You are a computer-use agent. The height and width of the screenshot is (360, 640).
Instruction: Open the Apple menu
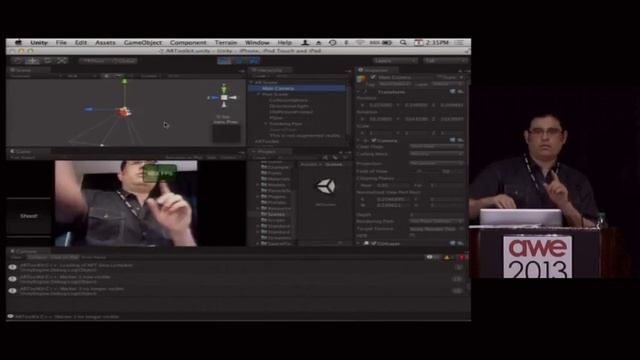pyautogui.click(x=18, y=42)
